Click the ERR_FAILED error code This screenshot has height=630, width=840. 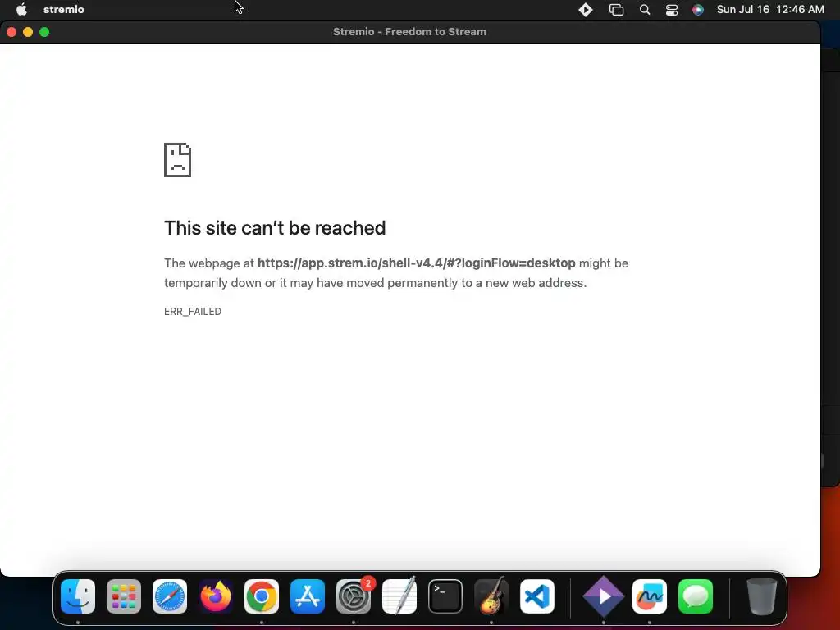tap(192, 311)
